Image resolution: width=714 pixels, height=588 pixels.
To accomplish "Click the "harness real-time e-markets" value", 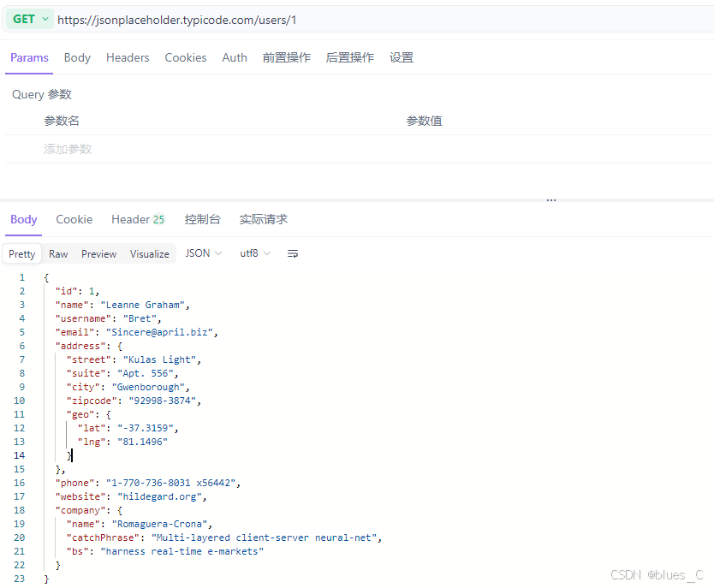I will pos(182,551).
